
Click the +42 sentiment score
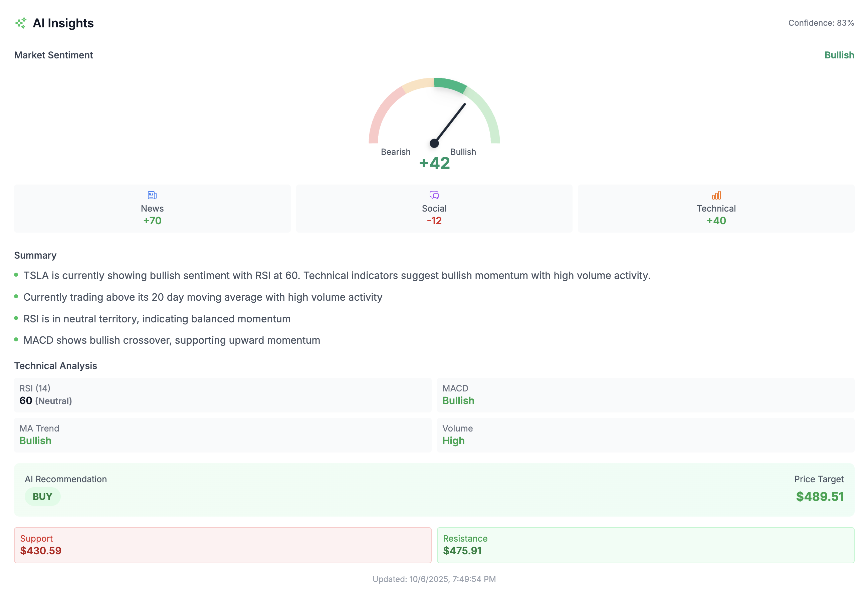434,163
